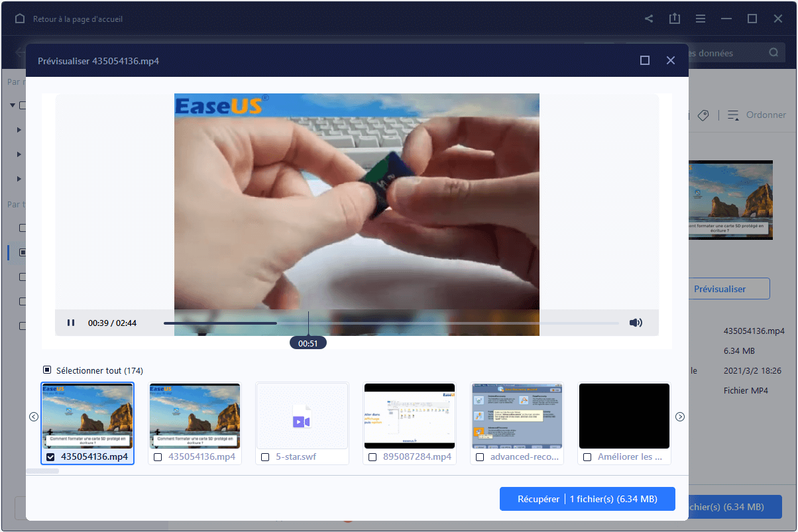Show previous thumbnails with the left arrow

click(34, 417)
